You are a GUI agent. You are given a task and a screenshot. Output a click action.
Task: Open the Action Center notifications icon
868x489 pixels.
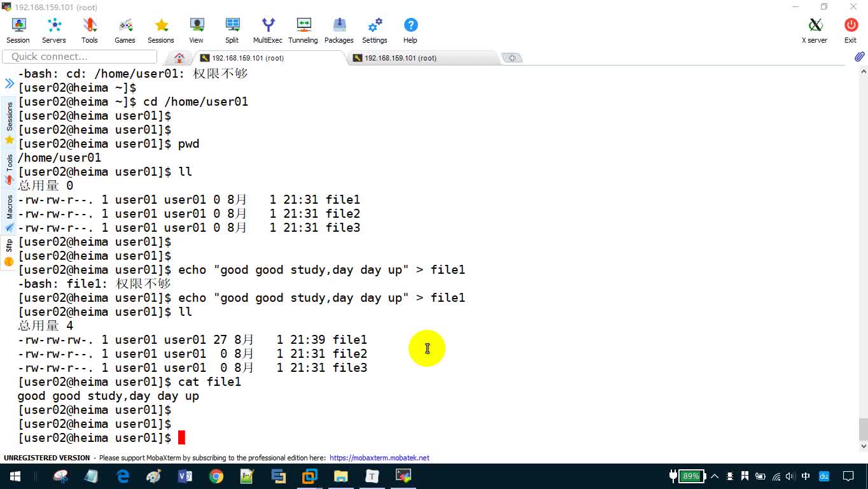[x=848, y=476]
